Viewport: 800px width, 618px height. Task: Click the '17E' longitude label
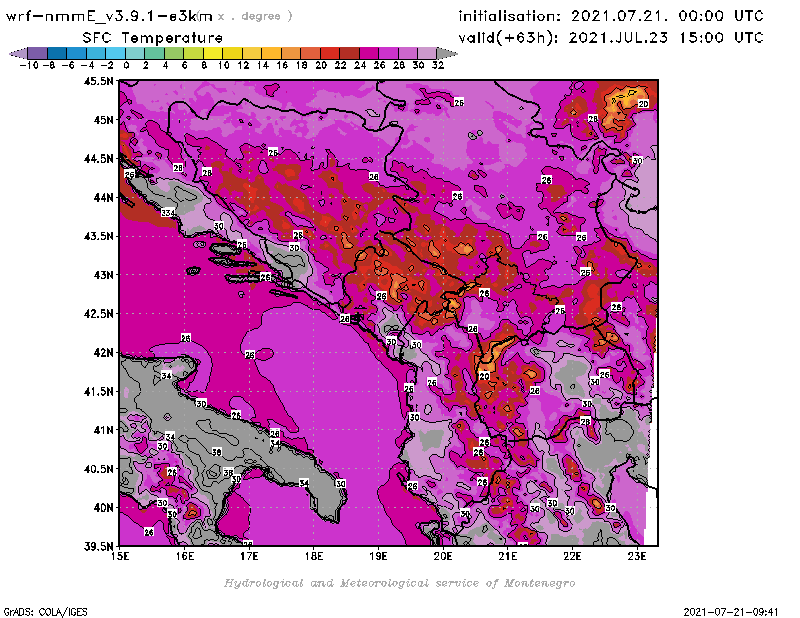point(249,556)
